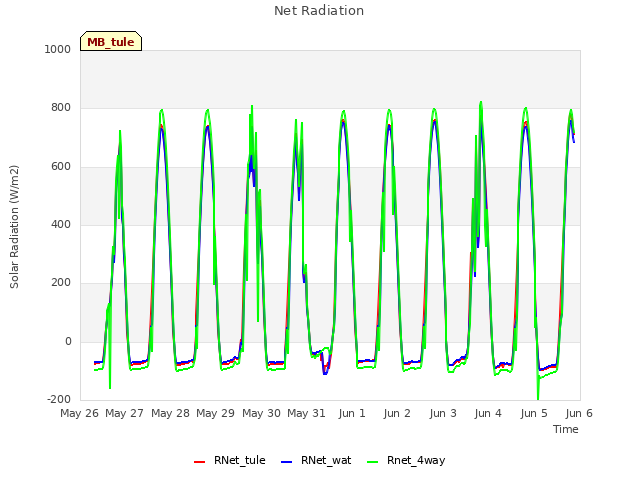The width and height of the screenshot is (640, 480).
Task: Toggle the Rnet_4way legend entry
Action: point(406,460)
